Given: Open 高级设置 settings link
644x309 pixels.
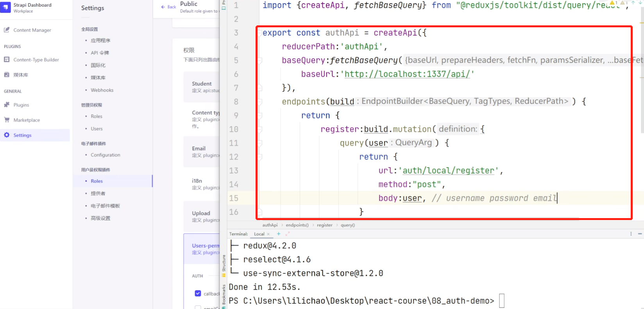Looking at the screenshot, I should point(100,218).
